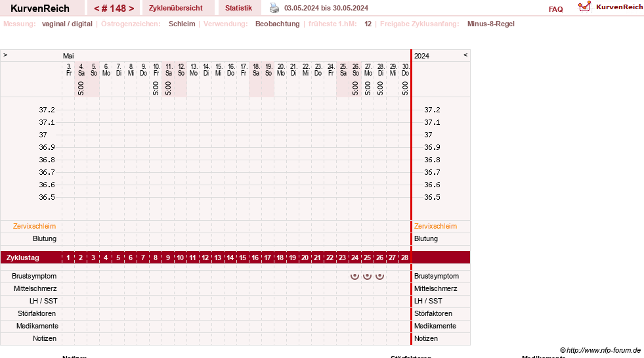Click the date header '18. Sa'
Screen dimensions: 644x358
[x=256, y=70]
